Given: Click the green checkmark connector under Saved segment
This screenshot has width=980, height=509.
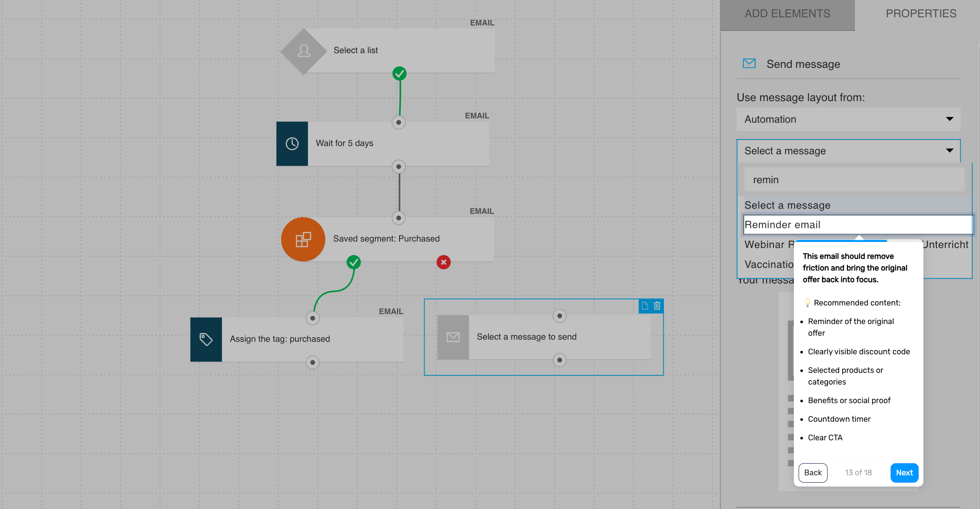Looking at the screenshot, I should [354, 262].
